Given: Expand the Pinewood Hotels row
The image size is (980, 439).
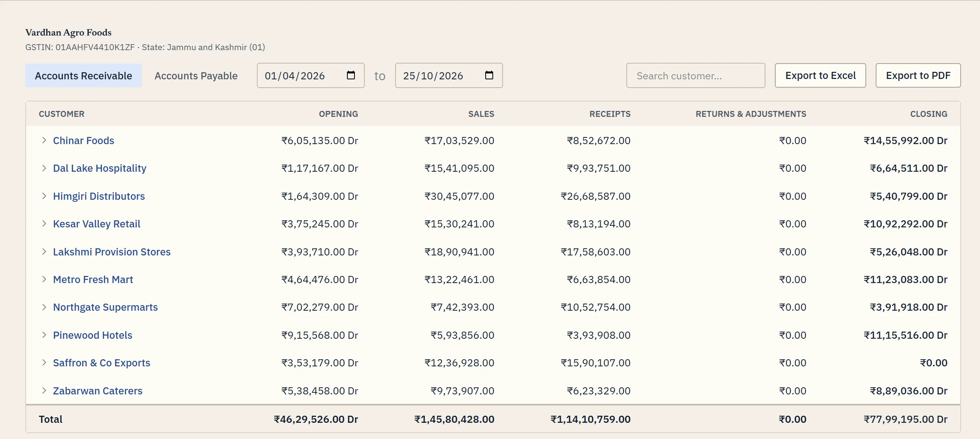Looking at the screenshot, I should pos(44,335).
